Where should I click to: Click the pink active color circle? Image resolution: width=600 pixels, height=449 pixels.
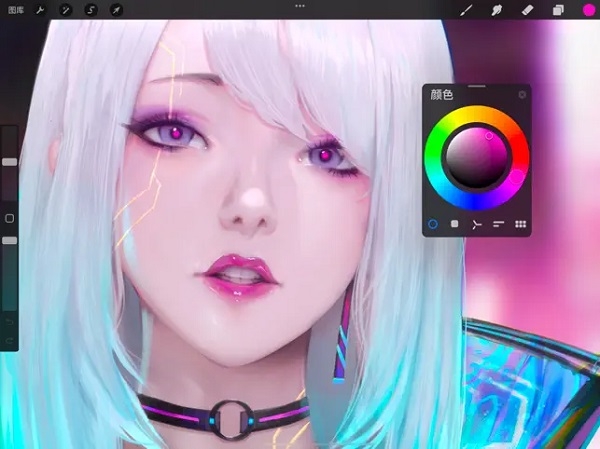587,10
